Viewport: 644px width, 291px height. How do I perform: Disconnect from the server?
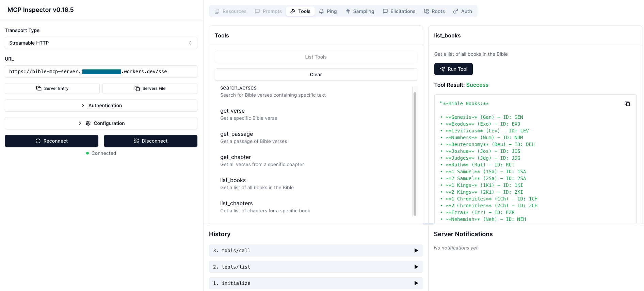click(150, 141)
